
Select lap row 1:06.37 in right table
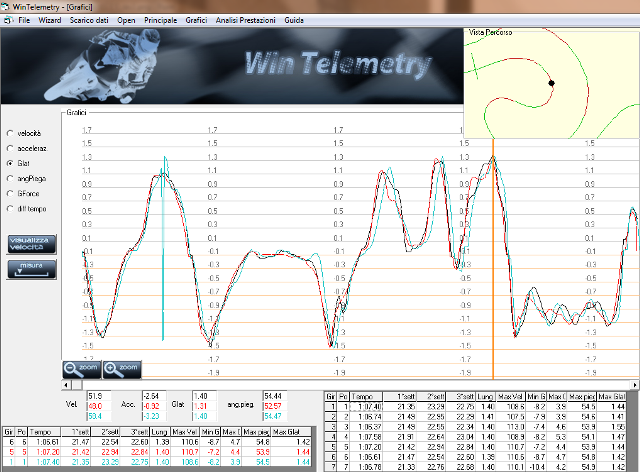click(x=475, y=427)
